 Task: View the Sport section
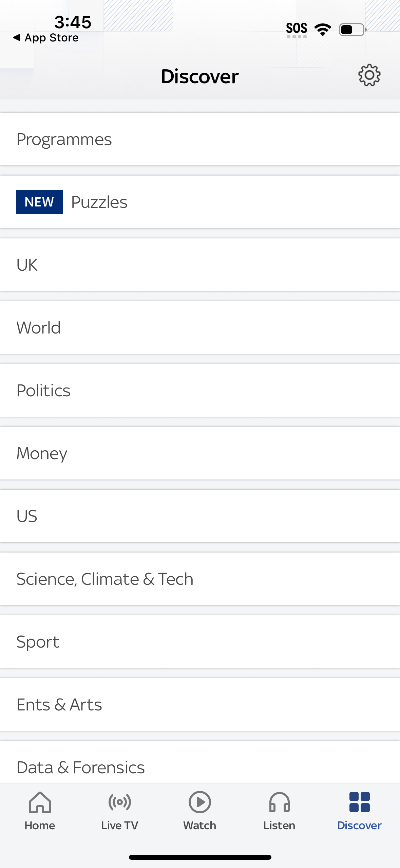pos(200,641)
